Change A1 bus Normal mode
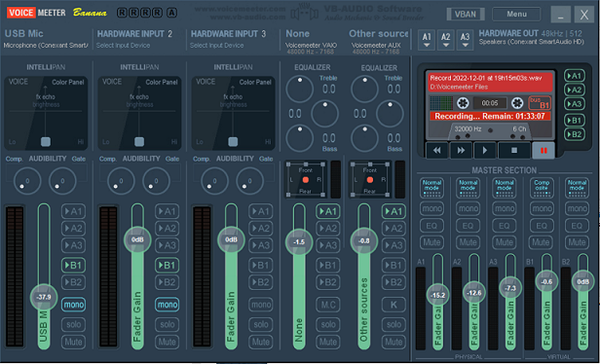The height and width of the screenshot is (364, 600). click(431, 188)
